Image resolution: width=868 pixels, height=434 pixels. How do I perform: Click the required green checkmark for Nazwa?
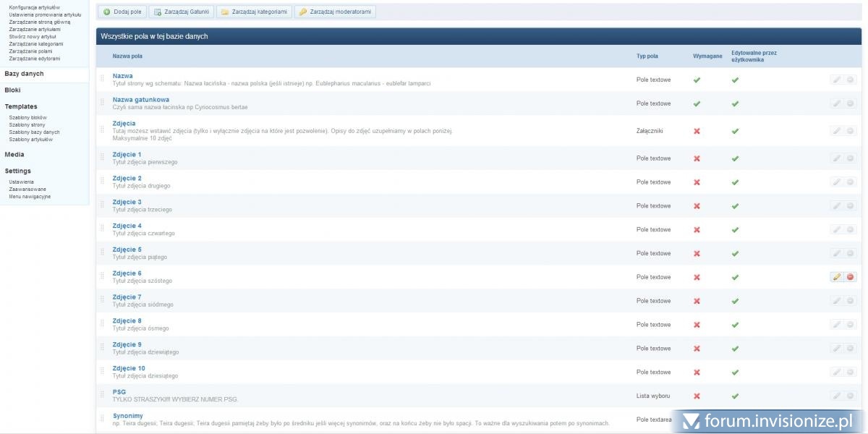coord(697,80)
